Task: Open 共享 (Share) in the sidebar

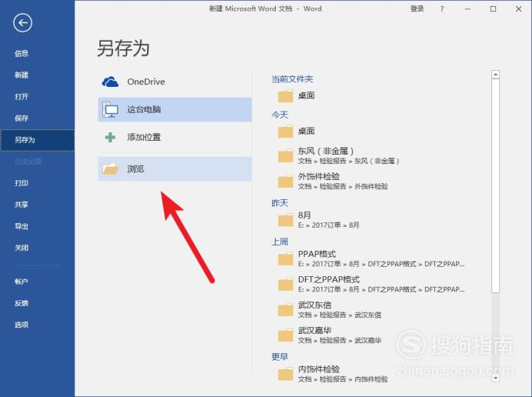Action: click(22, 205)
